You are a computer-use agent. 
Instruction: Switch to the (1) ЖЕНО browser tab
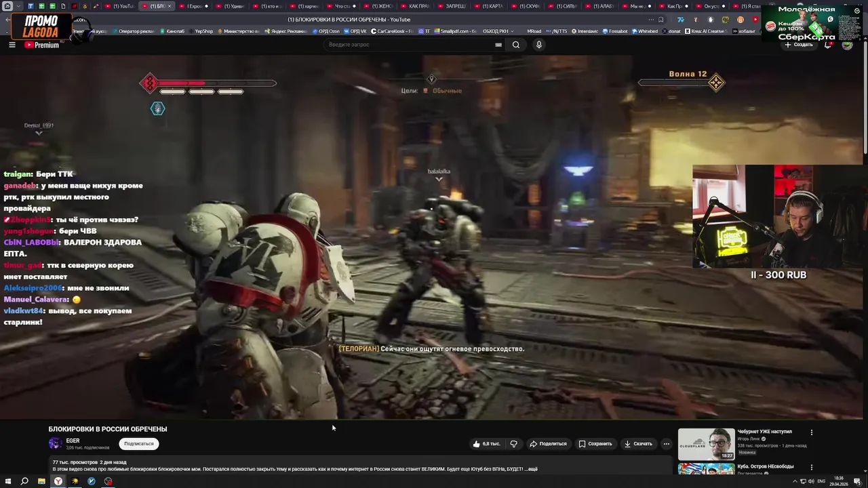(379, 6)
